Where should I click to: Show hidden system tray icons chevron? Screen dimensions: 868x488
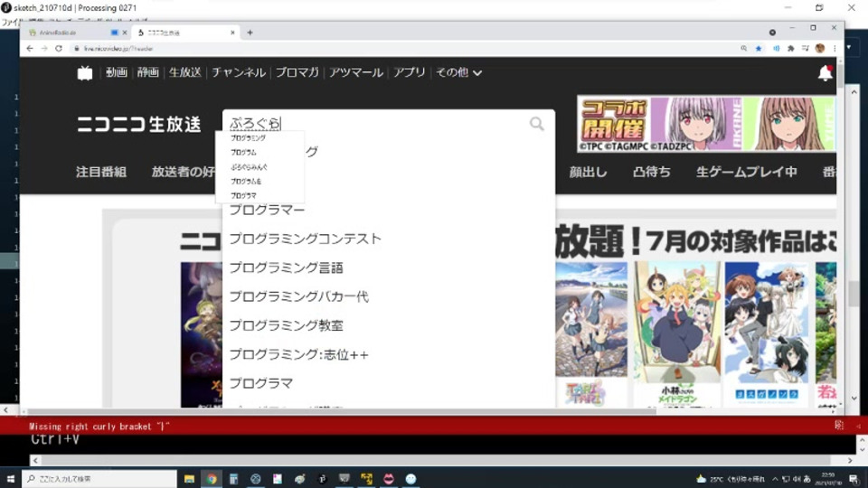(775, 479)
